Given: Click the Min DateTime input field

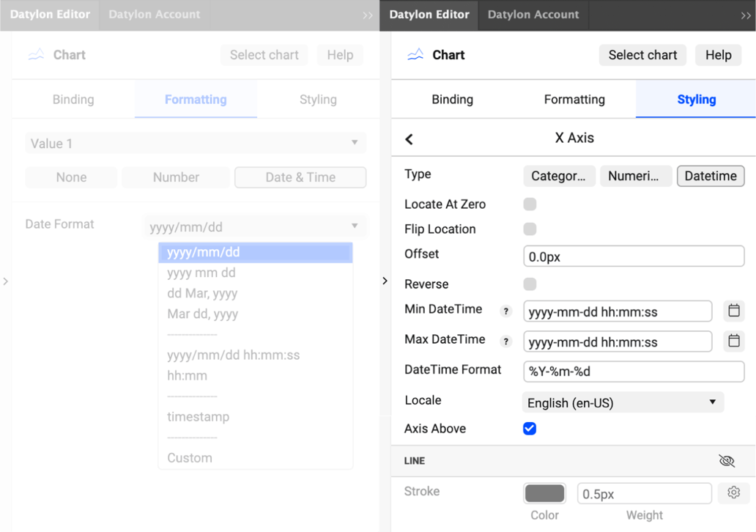Looking at the screenshot, I should (x=618, y=311).
